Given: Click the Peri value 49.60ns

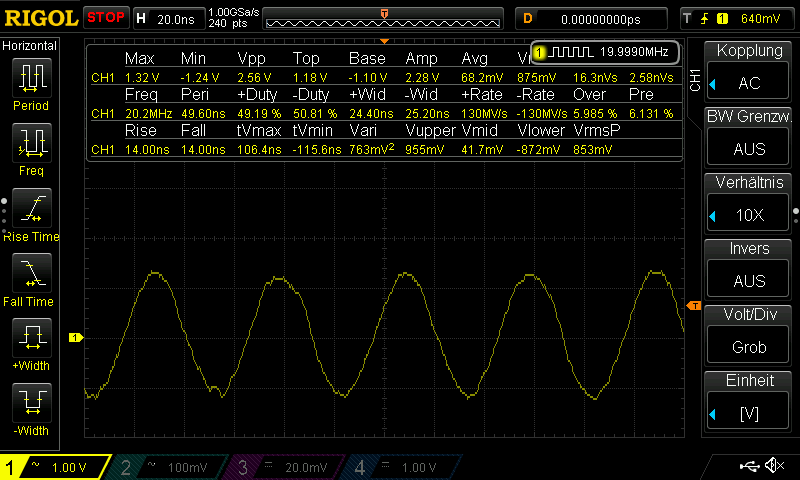Looking at the screenshot, I should pyautogui.click(x=203, y=113).
